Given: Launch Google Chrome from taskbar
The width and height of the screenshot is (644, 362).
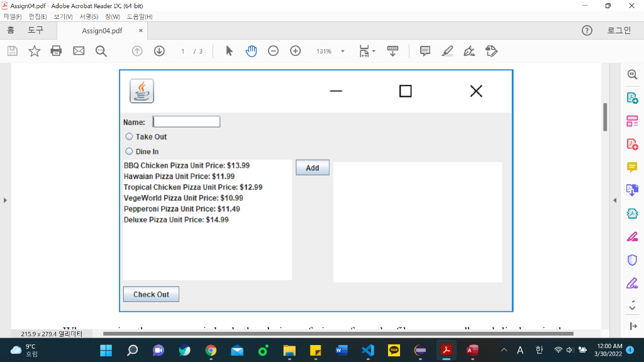Looking at the screenshot, I should (211, 351).
